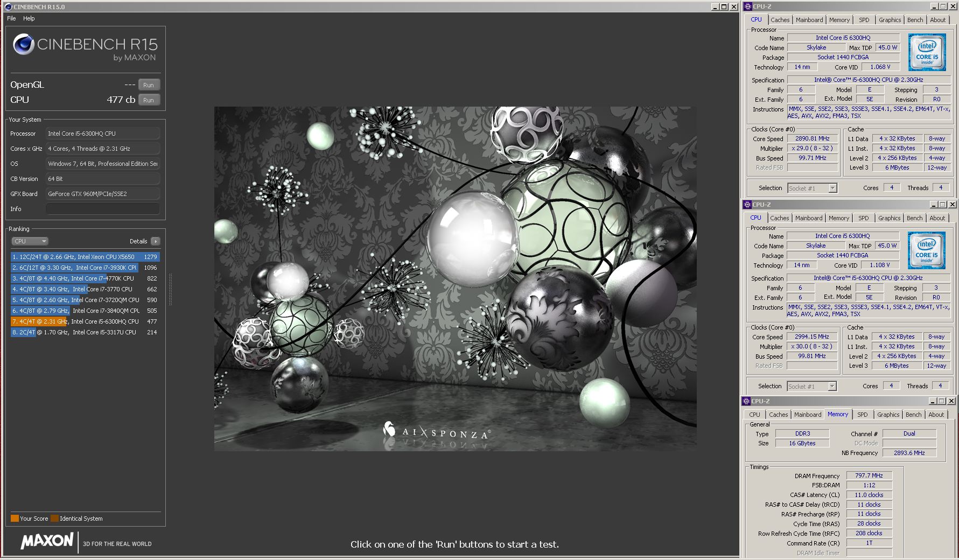Switch to CPU tab in bottom CPU-Z window
The width and height of the screenshot is (959, 560).
point(754,415)
